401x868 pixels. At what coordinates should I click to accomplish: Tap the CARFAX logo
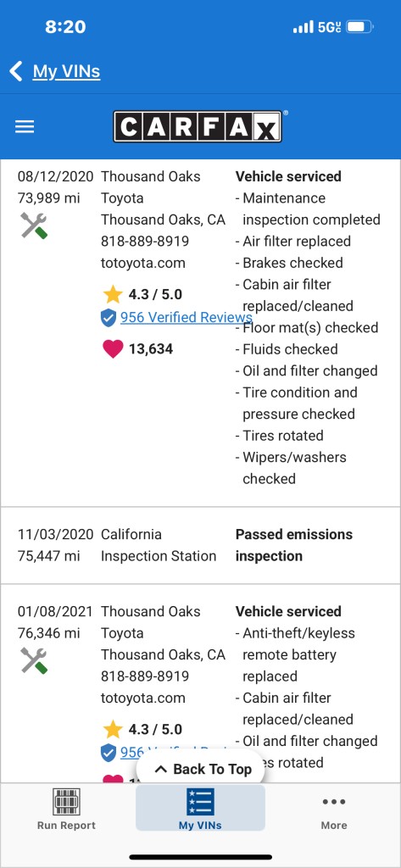coord(200,126)
